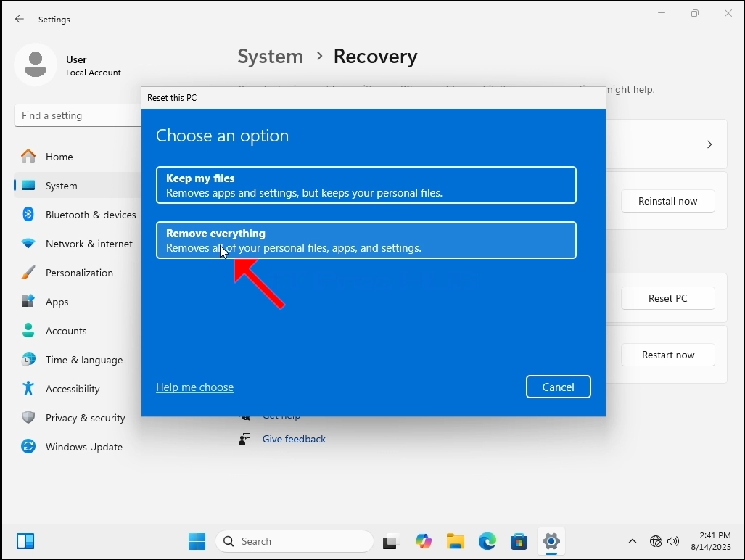Click the Network wifi icon
Image resolution: width=745 pixels, height=560 pixels.
point(28,243)
